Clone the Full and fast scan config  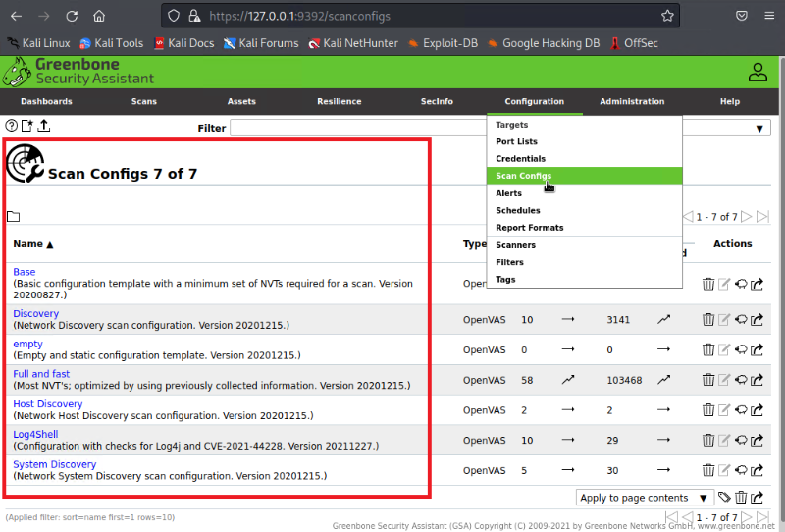741,380
